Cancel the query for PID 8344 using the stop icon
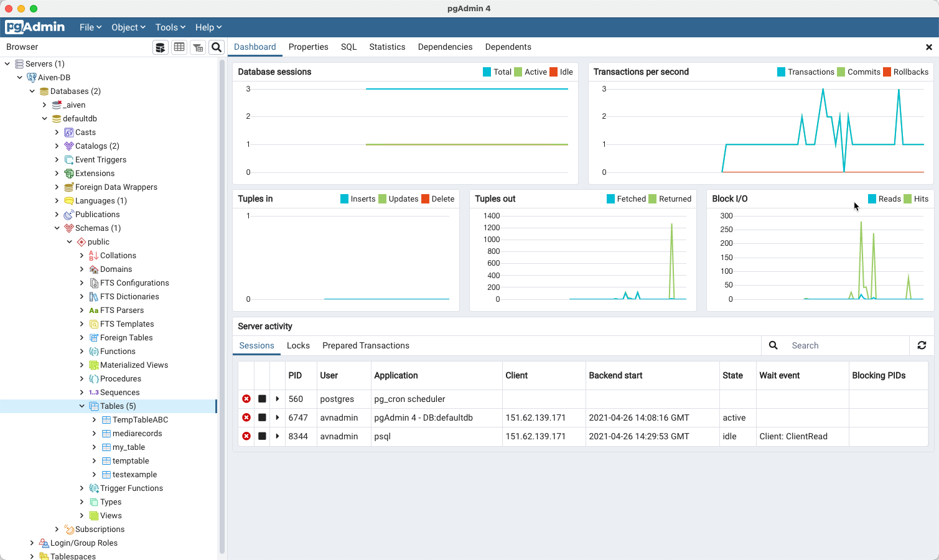 [262, 436]
